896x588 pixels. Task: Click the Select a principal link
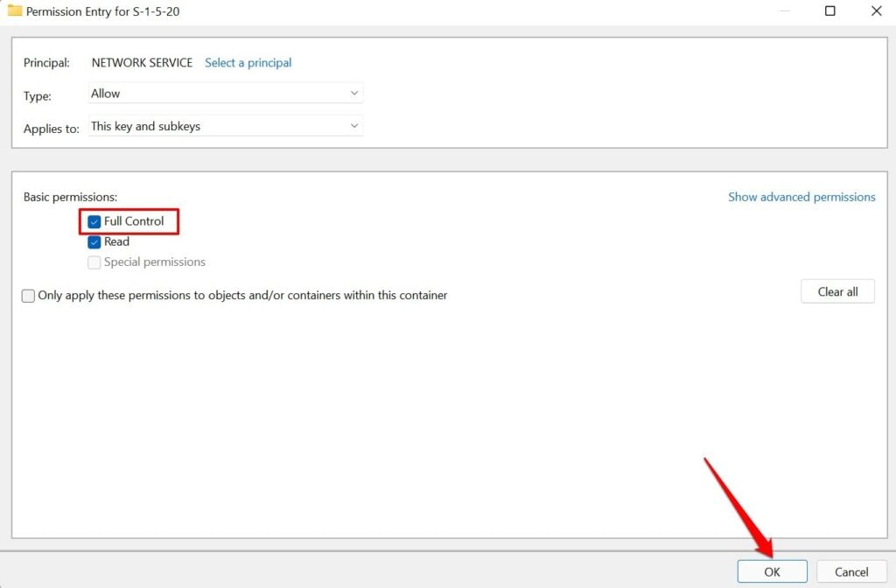[x=248, y=63]
